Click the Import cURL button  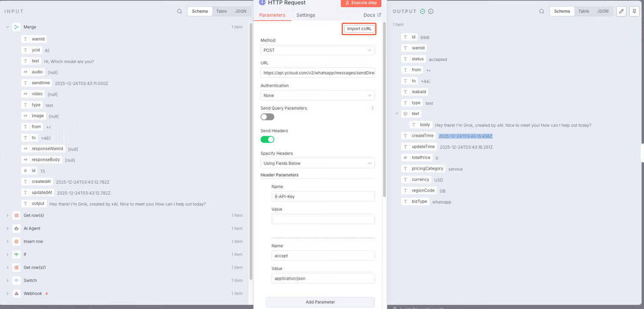(x=359, y=29)
